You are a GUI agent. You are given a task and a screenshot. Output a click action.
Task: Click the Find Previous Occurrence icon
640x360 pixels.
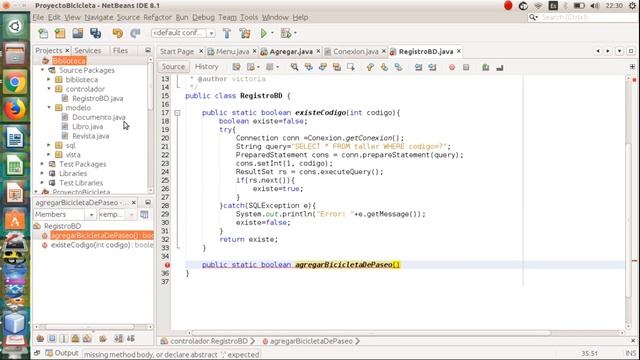coord(309,67)
